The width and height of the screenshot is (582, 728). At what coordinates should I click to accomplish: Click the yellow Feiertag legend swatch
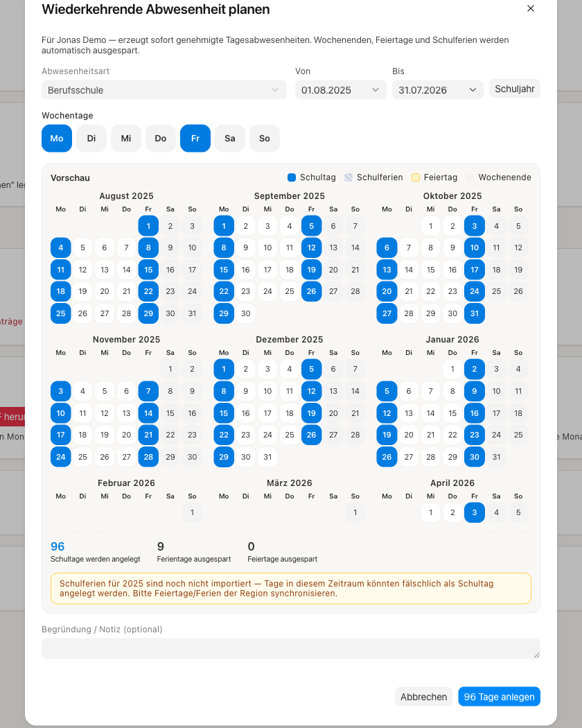click(x=416, y=177)
